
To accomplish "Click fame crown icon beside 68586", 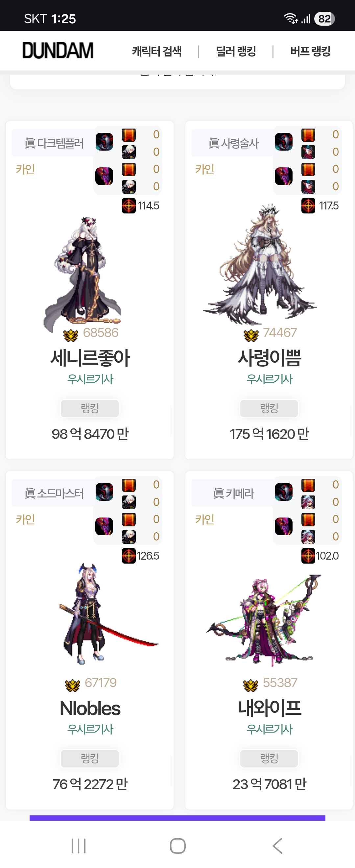I will click(71, 335).
